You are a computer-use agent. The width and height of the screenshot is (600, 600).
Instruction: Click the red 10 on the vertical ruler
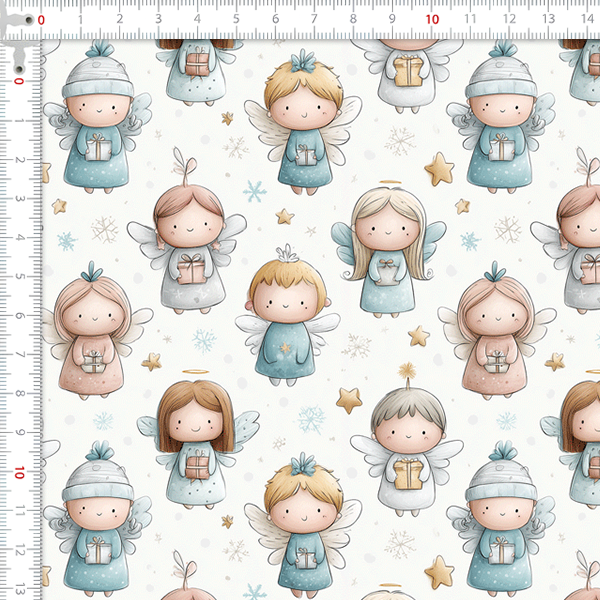point(19,473)
